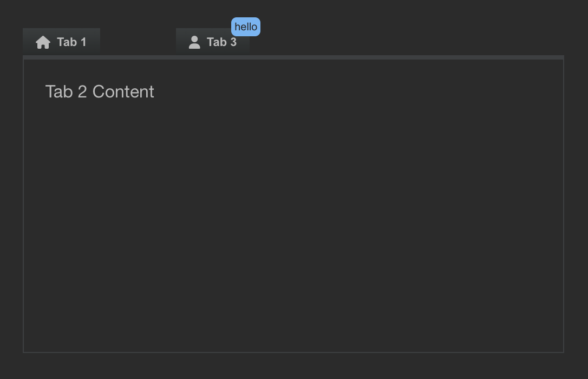The width and height of the screenshot is (588, 379).
Task: Click the gray divider bar under the tabs
Action: tap(293, 57)
